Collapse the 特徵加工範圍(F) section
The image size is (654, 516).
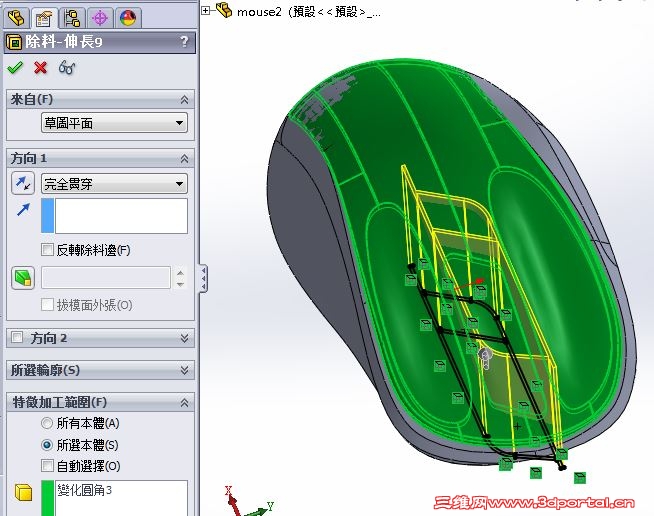184,403
